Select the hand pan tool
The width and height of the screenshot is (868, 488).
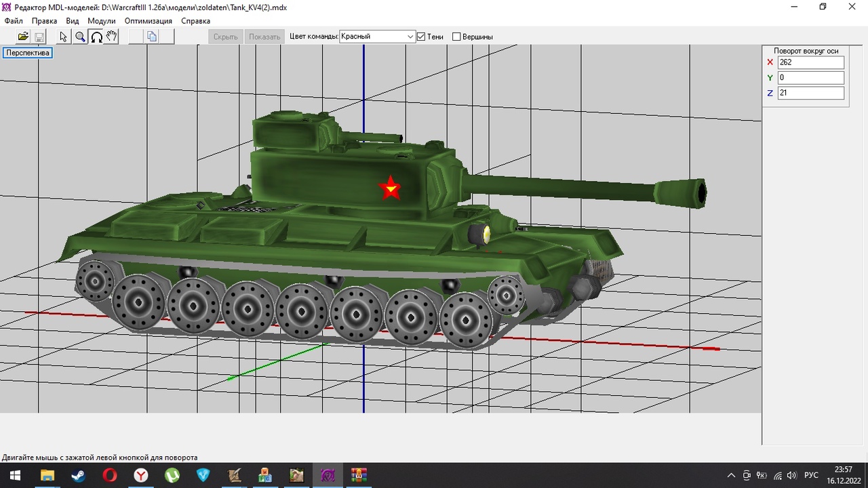pyautogui.click(x=112, y=37)
